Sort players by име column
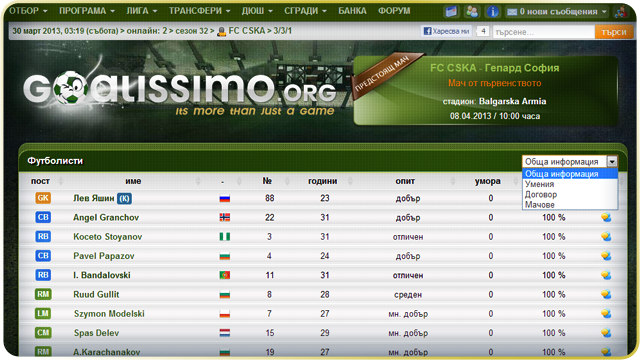Screen dimensions: 640x360 coord(133,181)
